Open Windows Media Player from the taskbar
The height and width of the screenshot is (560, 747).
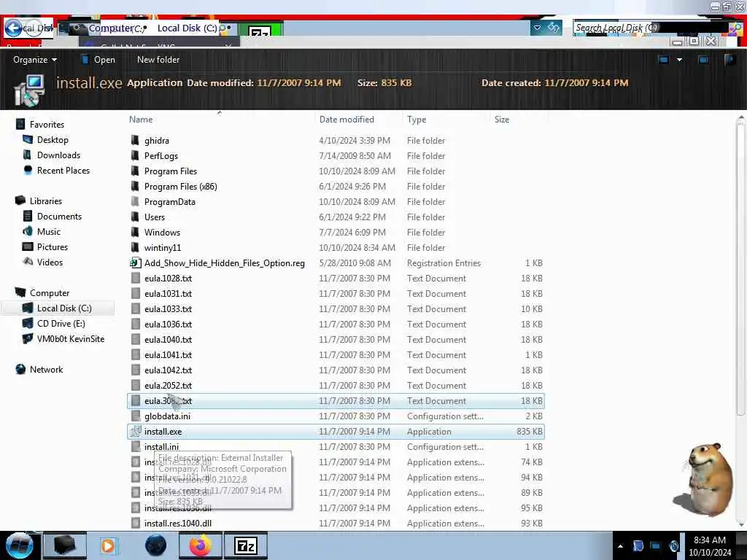click(108, 545)
